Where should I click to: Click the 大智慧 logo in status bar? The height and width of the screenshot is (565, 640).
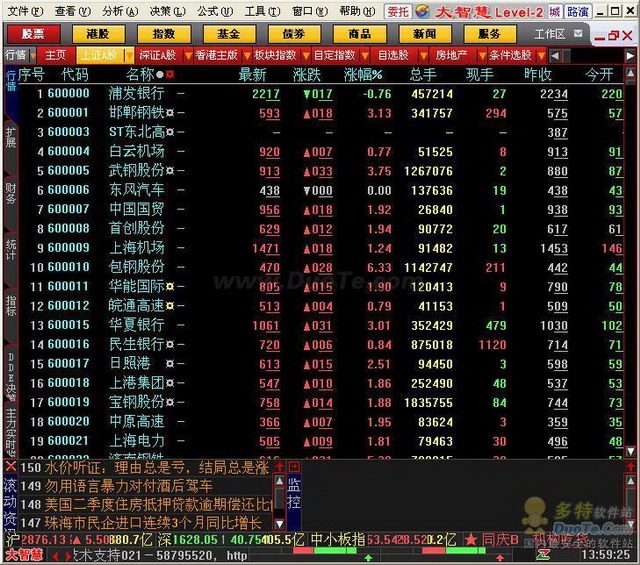click(x=24, y=555)
